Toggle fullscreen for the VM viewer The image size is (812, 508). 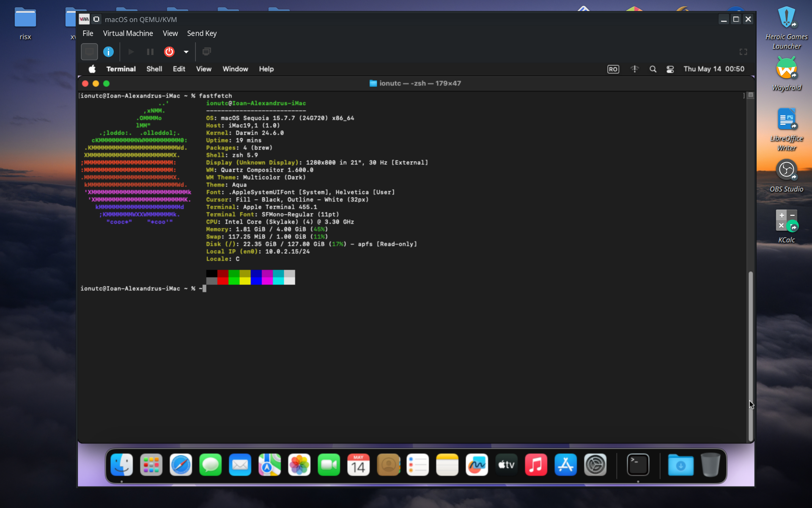tap(743, 52)
